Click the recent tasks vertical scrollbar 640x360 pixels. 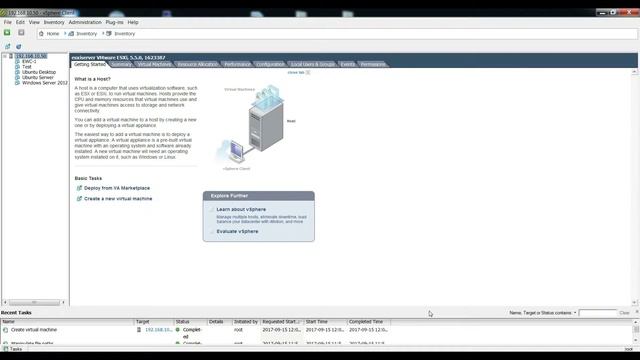[x=636, y=331]
